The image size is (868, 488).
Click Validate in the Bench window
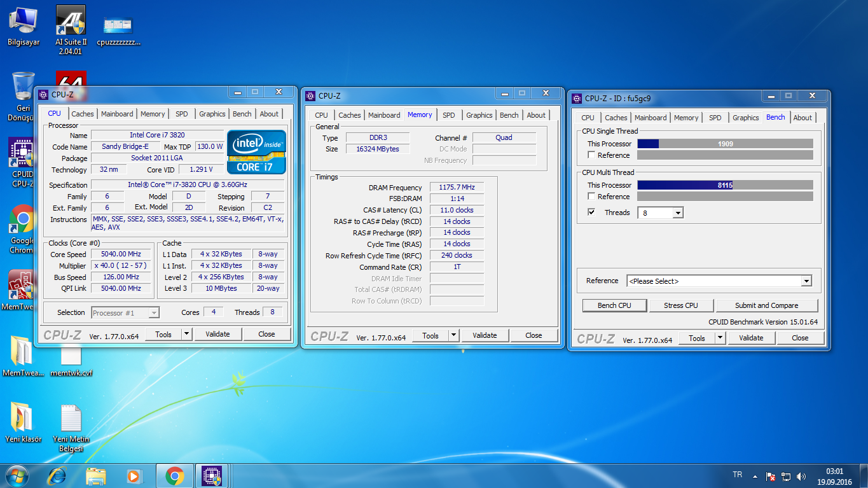[751, 338]
